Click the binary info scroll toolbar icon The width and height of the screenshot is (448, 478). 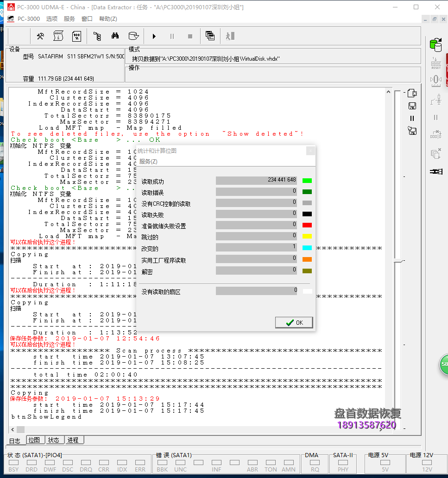[x=58, y=36]
